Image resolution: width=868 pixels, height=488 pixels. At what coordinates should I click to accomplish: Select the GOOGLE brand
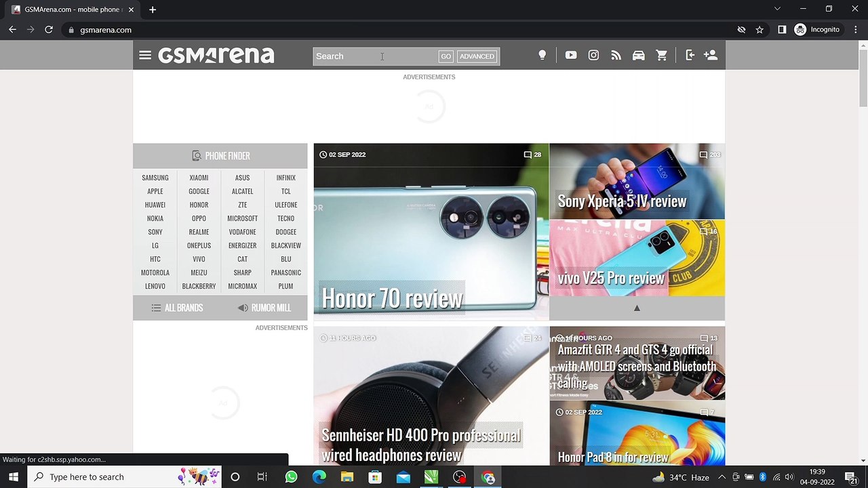tap(199, 191)
